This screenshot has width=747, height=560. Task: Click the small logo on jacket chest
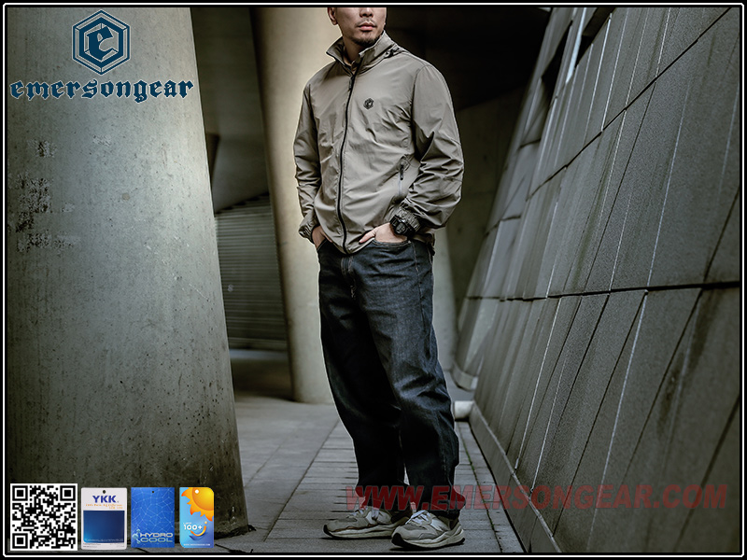(x=368, y=104)
